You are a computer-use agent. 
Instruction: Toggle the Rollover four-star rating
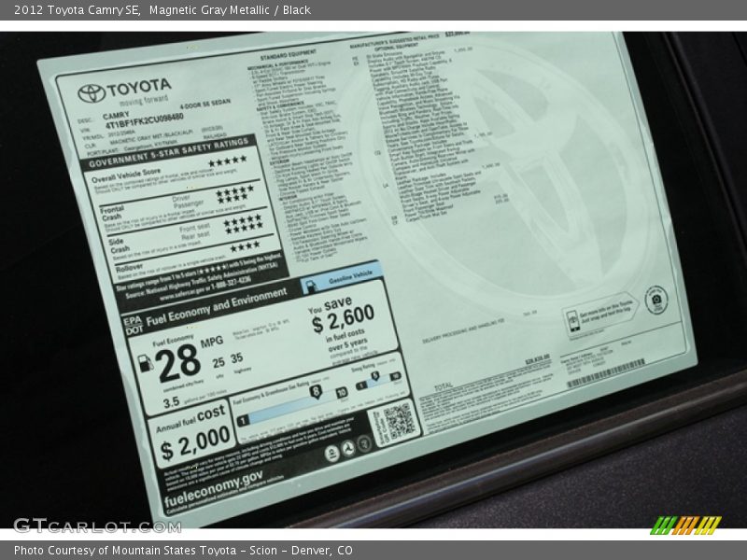(243, 248)
